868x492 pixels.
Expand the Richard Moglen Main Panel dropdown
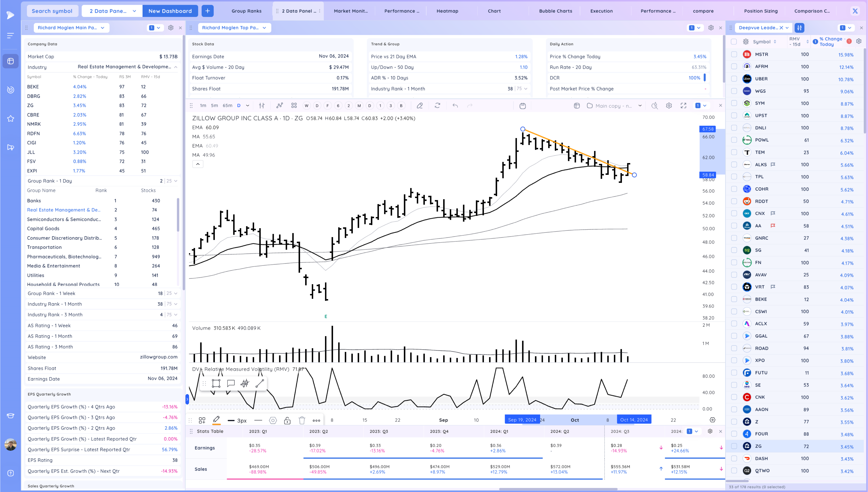(71, 28)
